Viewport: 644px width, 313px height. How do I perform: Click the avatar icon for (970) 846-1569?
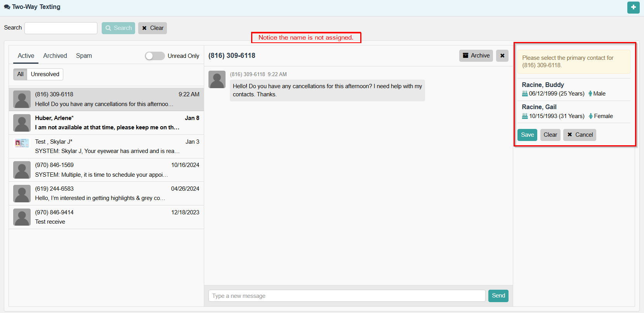22,170
